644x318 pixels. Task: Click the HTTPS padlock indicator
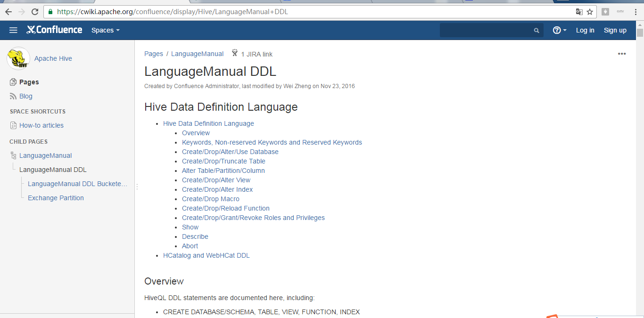(x=50, y=12)
